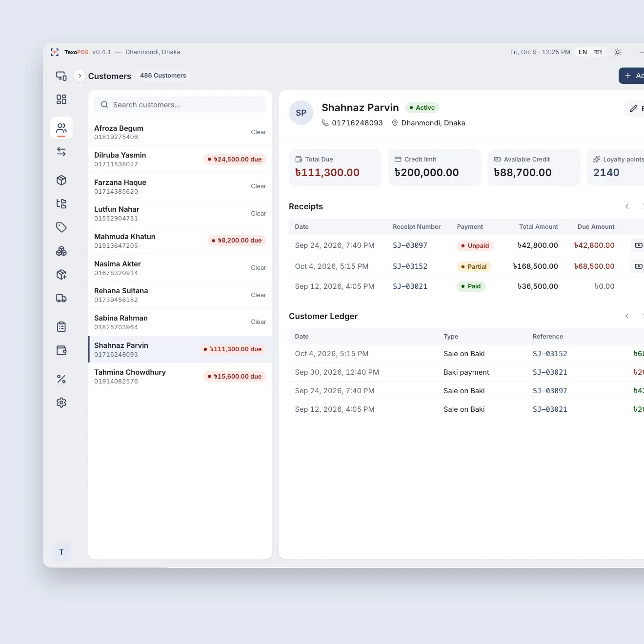Select customer Dilruba Yasmin
Image resolution: width=644 pixels, height=644 pixels.
pyautogui.click(x=180, y=160)
